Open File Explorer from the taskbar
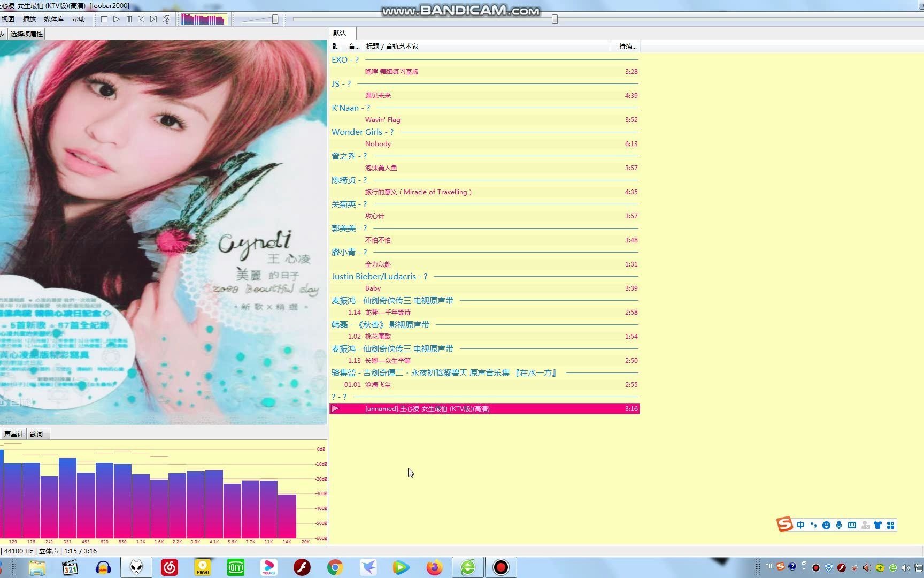The width and height of the screenshot is (924, 578). (37, 567)
